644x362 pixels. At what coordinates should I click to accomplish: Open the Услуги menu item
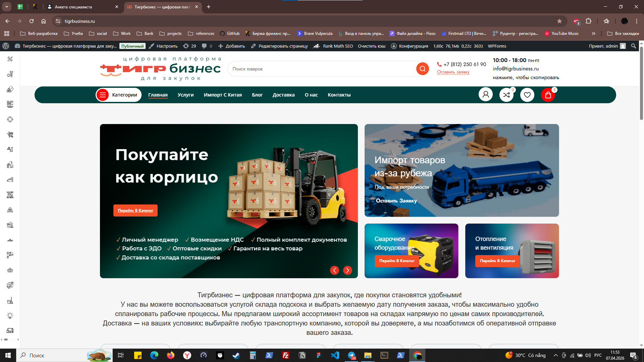coord(185,95)
